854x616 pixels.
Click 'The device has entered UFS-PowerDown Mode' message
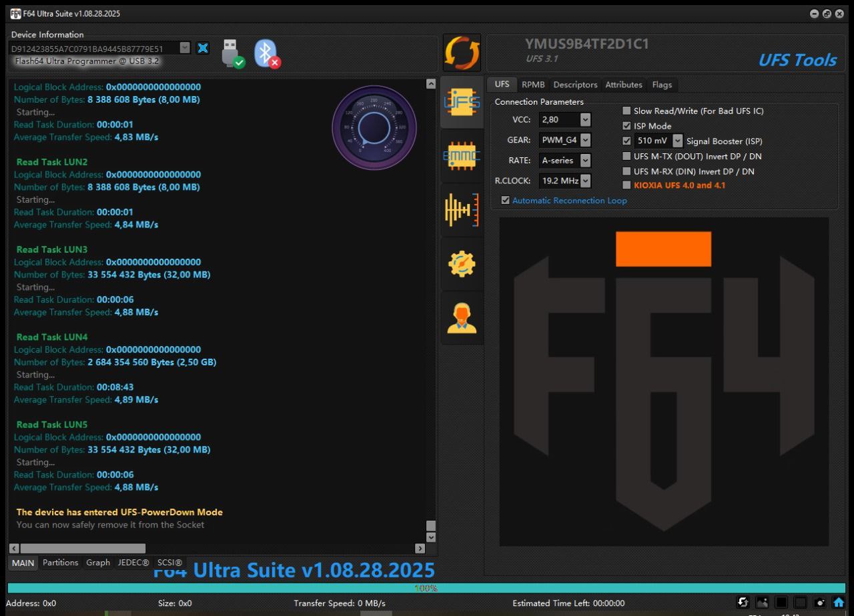[119, 512]
